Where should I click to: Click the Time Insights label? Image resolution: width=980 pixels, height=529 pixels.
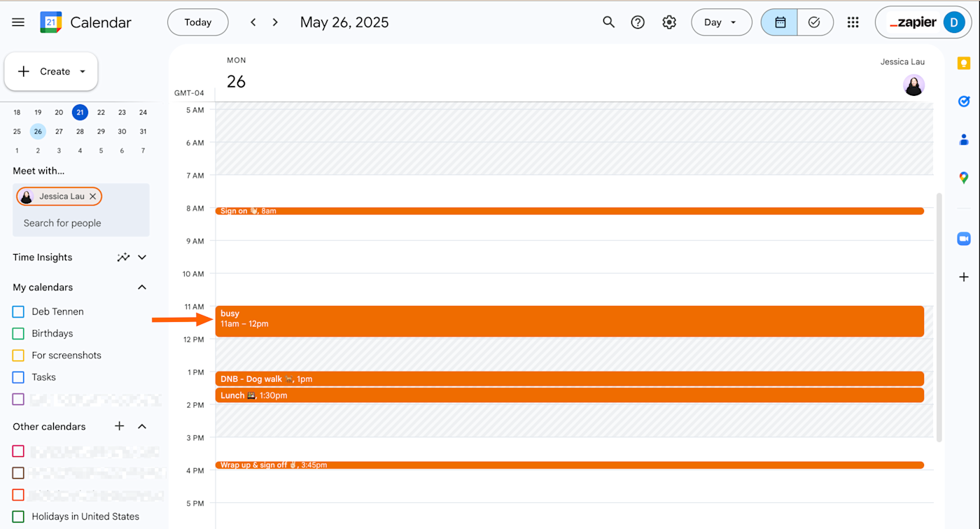tap(42, 258)
